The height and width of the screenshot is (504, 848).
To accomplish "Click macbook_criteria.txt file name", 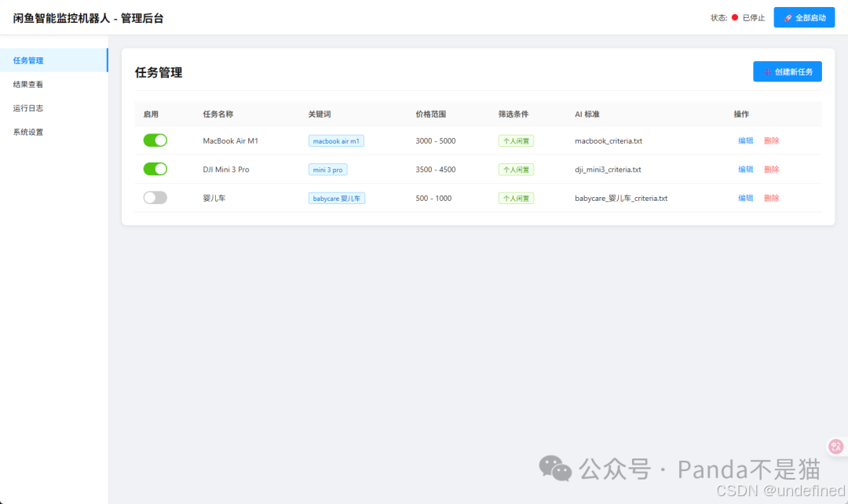I will [609, 141].
